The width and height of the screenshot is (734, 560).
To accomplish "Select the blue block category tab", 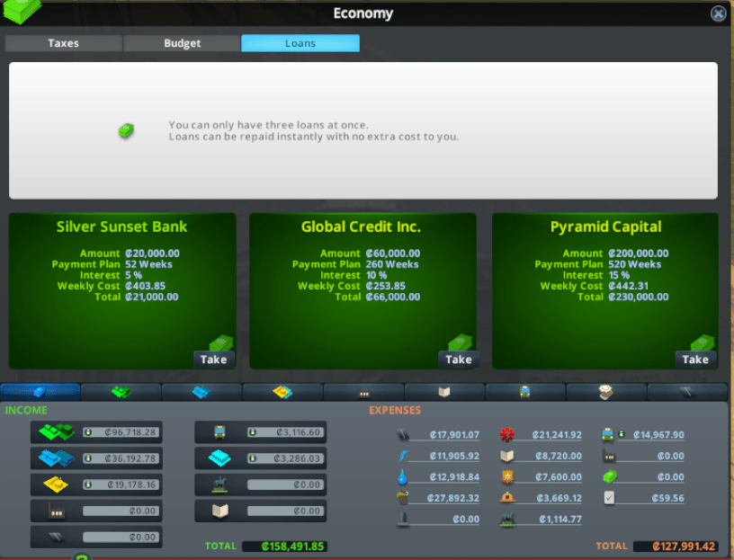I will tap(40, 392).
